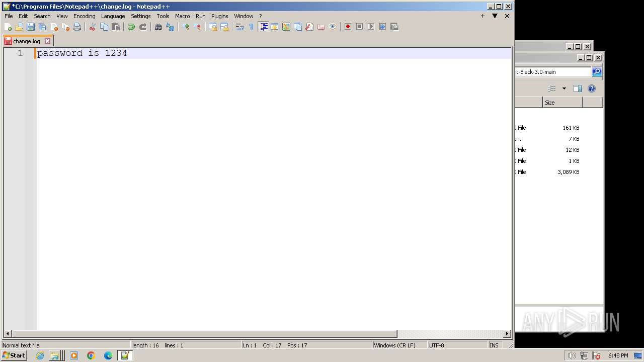Undo the last edit
The width and height of the screenshot is (644, 362).
tap(131, 27)
